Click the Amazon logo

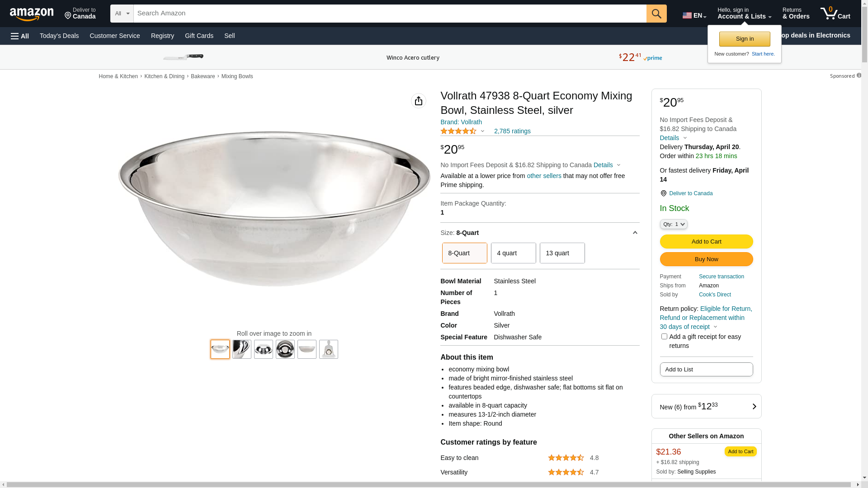point(32,14)
